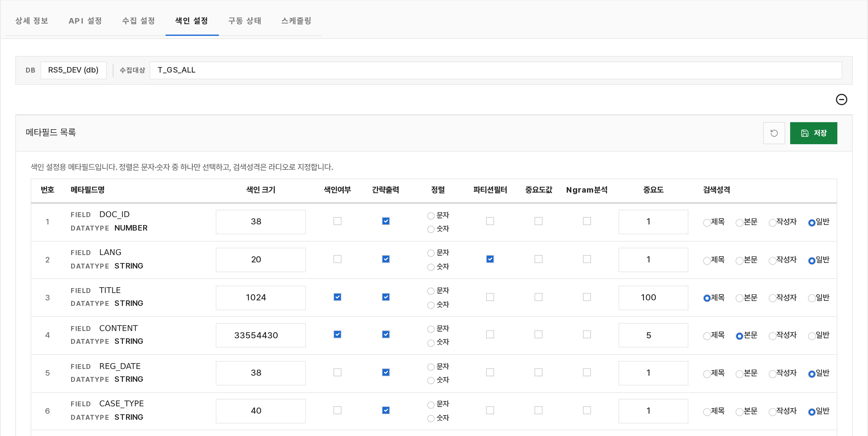Select 문자 sort for DOC_ID row
This screenshot has height=436, width=868.
(431, 216)
